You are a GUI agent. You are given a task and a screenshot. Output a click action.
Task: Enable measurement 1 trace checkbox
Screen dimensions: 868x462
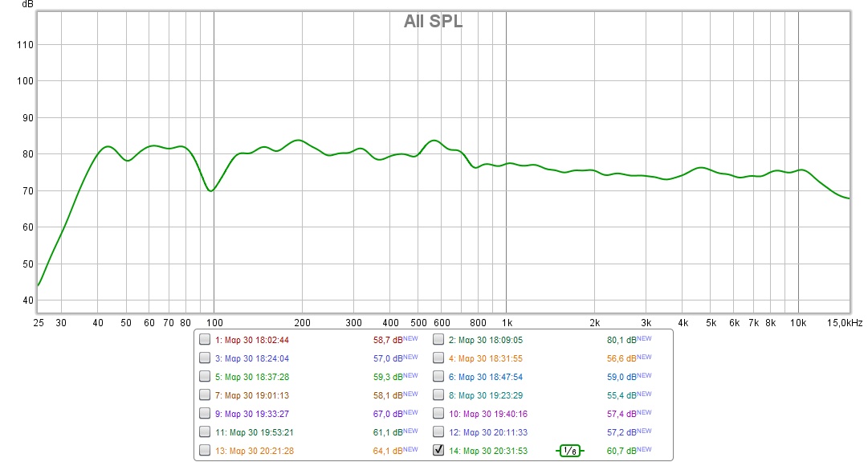tap(205, 340)
